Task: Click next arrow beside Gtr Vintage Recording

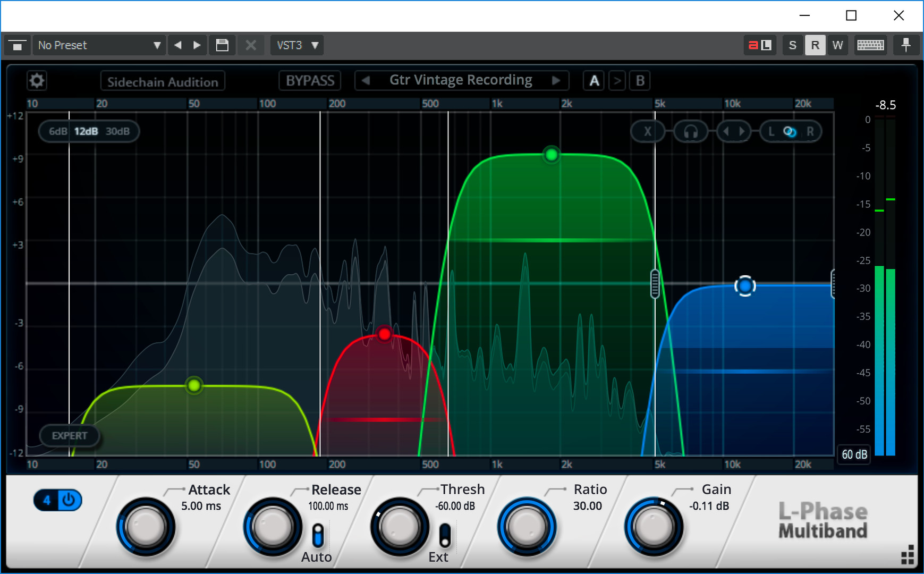Action: pyautogui.click(x=556, y=80)
